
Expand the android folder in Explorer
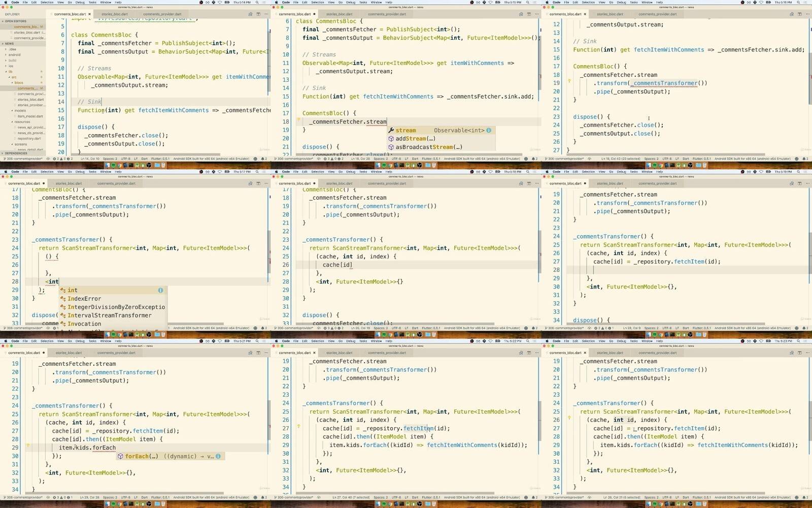pos(14,55)
